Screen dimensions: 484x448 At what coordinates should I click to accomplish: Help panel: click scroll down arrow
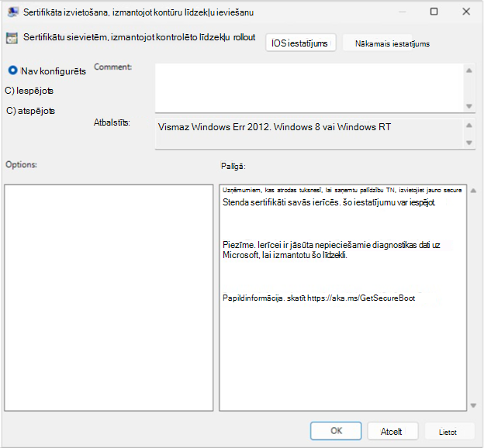point(473,405)
